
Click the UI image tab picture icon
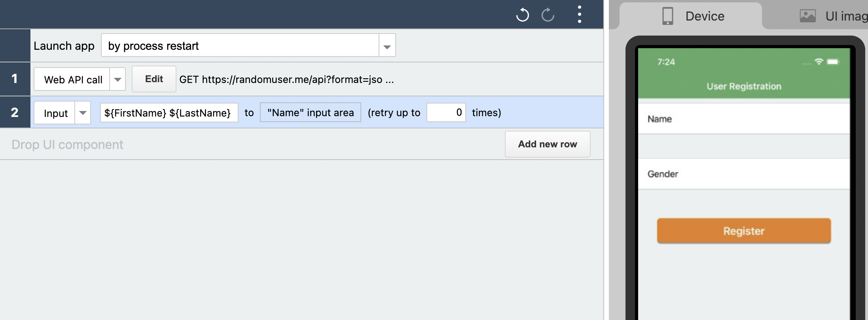tap(808, 16)
